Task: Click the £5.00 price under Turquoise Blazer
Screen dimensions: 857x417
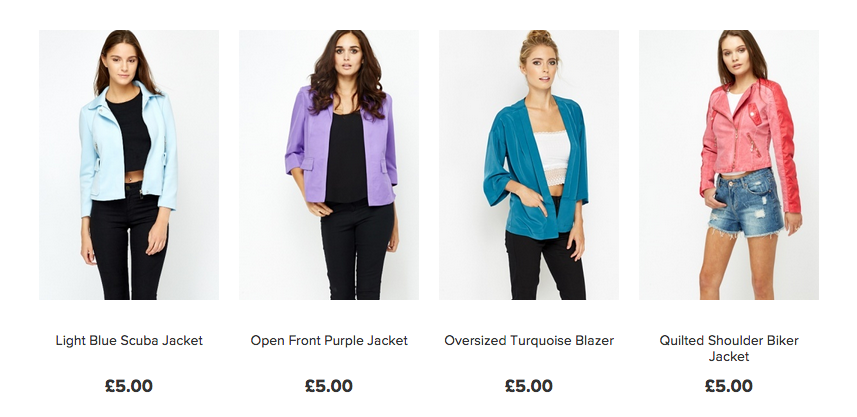Action: [529, 386]
